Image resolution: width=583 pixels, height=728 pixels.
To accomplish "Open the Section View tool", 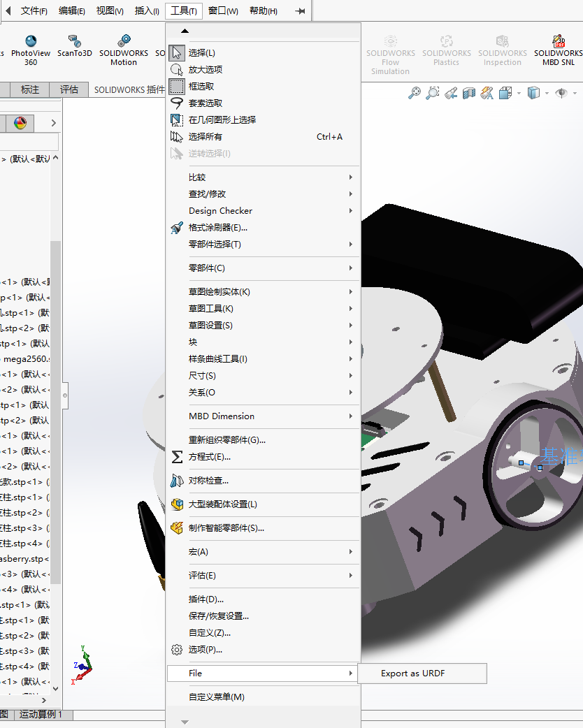I will click(469, 93).
